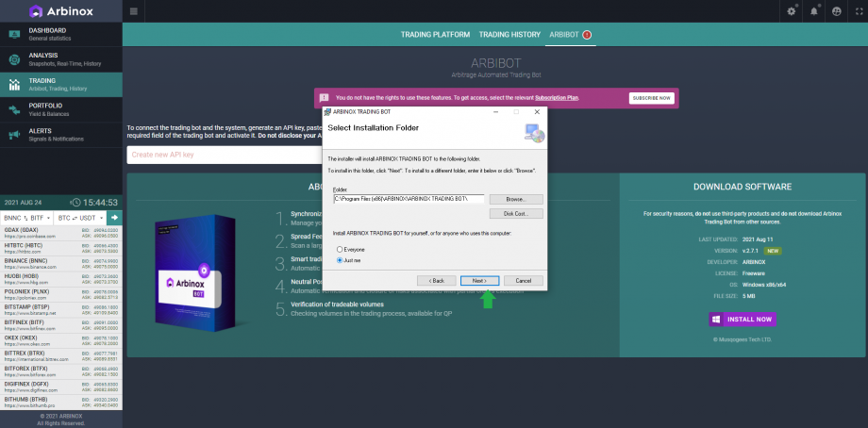Click the Dashboard monitor icon
Image resolution: width=868 pixels, height=428 pixels.
(14, 34)
